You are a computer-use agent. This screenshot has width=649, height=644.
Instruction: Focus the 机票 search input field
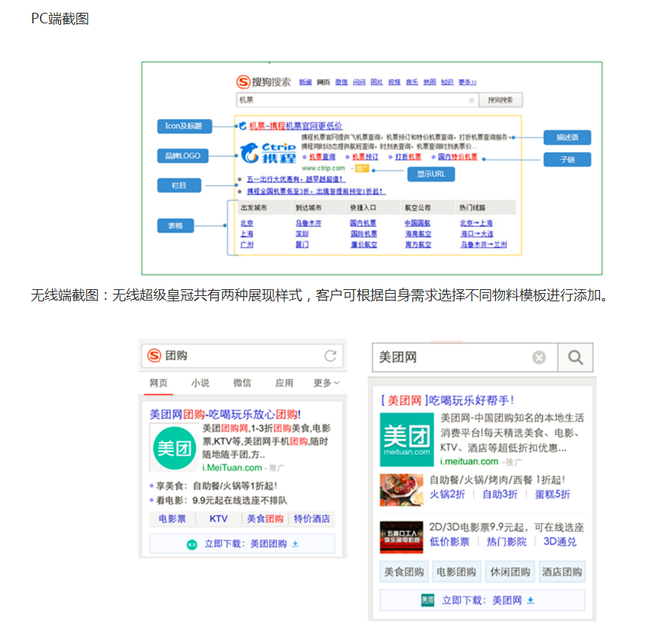[357, 100]
